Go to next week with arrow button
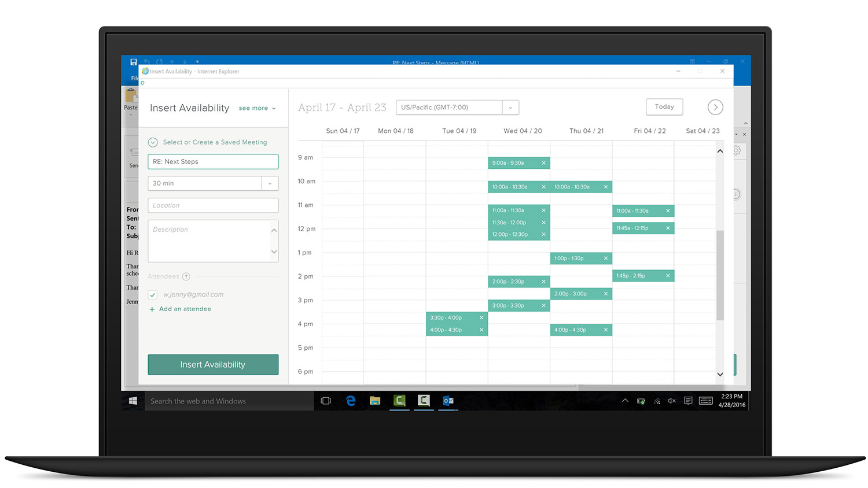Screen dimensions: 868x488 pyautogui.click(x=715, y=107)
